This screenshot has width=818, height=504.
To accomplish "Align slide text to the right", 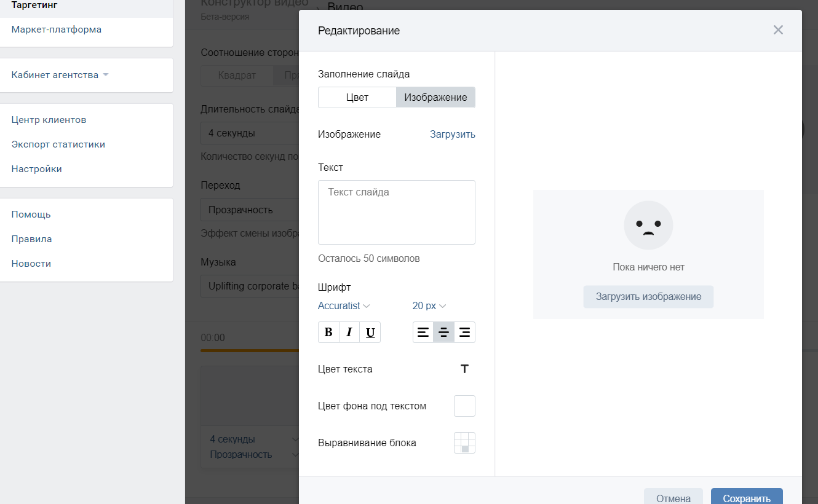I will point(464,333).
